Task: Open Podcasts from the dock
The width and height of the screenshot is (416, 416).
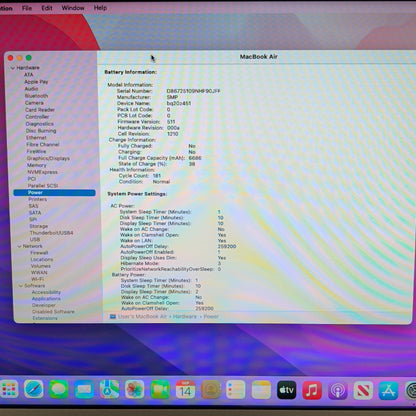Action: click(x=338, y=390)
